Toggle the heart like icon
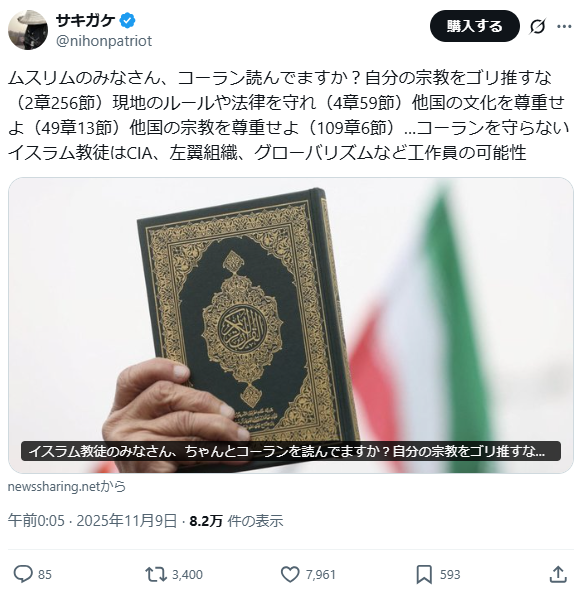Image resolution: width=583 pixels, height=591 pixels. (290, 574)
